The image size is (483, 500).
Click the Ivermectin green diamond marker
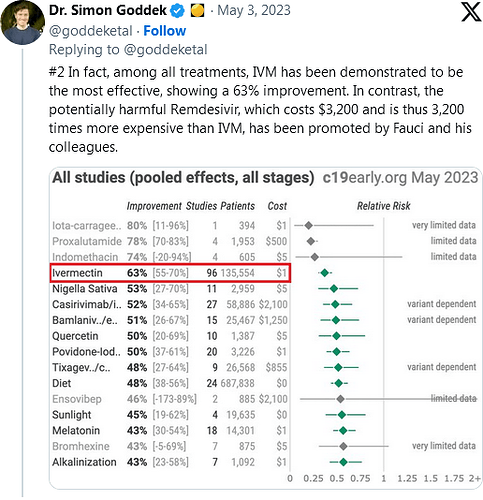pos(325,273)
